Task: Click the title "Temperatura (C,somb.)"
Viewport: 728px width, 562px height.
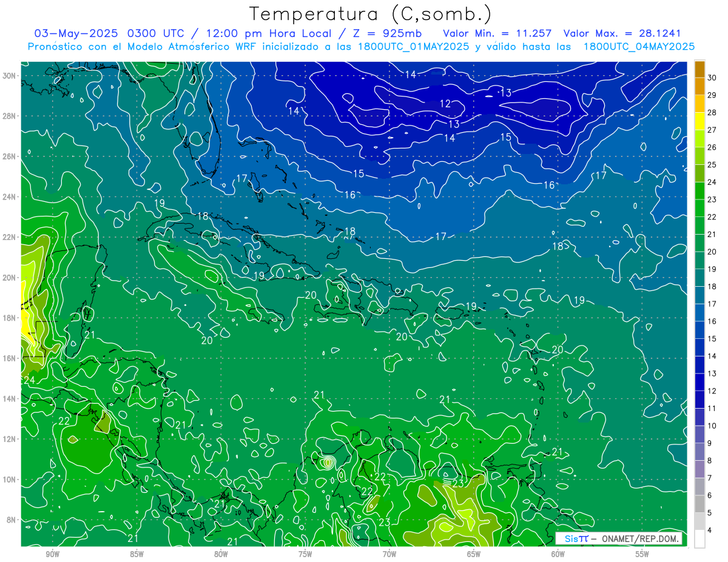Action: click(371, 14)
